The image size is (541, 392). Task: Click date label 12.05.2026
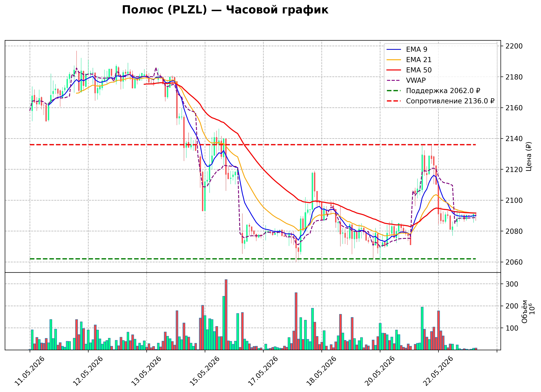click(88, 371)
